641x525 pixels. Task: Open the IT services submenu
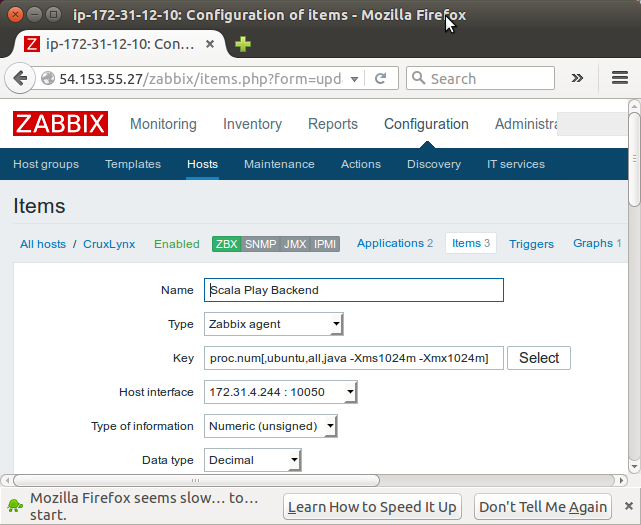click(515, 164)
